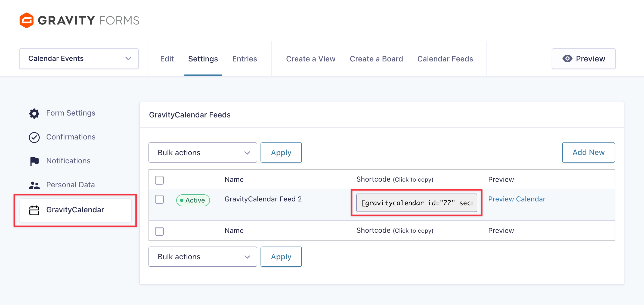Switch to the Entries tab
Image resolution: width=644 pixels, height=305 pixels.
point(244,59)
